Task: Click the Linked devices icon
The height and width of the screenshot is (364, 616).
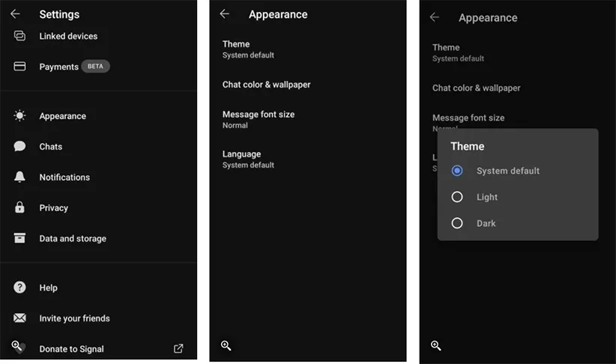Action: pyautogui.click(x=20, y=36)
